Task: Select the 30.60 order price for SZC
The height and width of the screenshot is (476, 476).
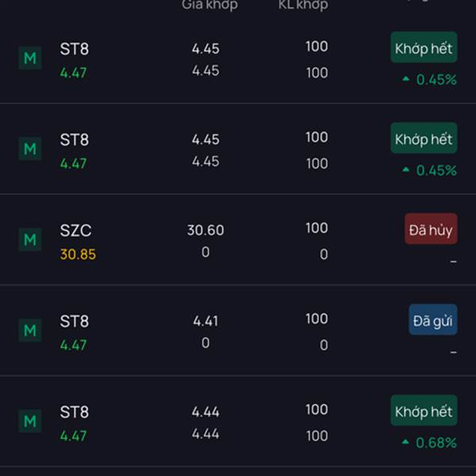Action: point(205,230)
